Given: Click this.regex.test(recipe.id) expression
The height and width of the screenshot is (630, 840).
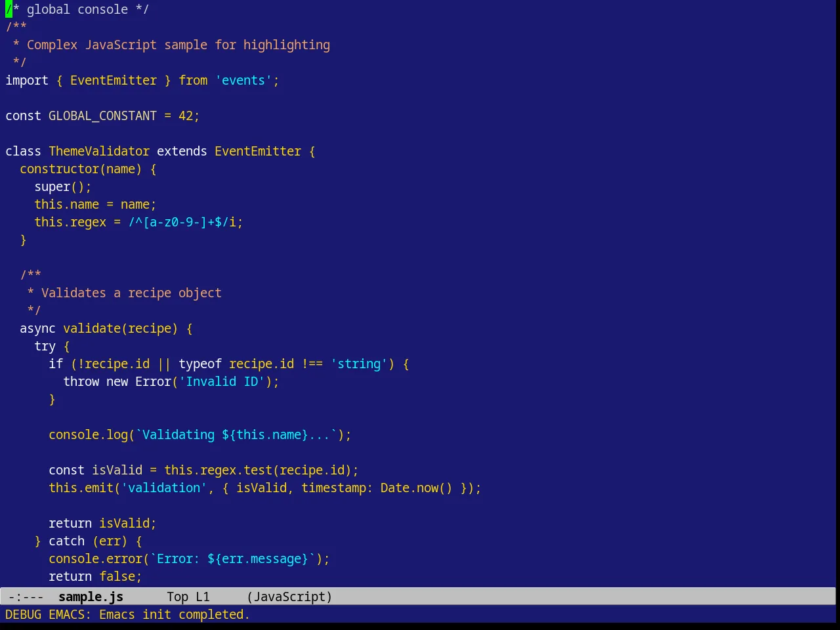Looking at the screenshot, I should click(x=258, y=470).
